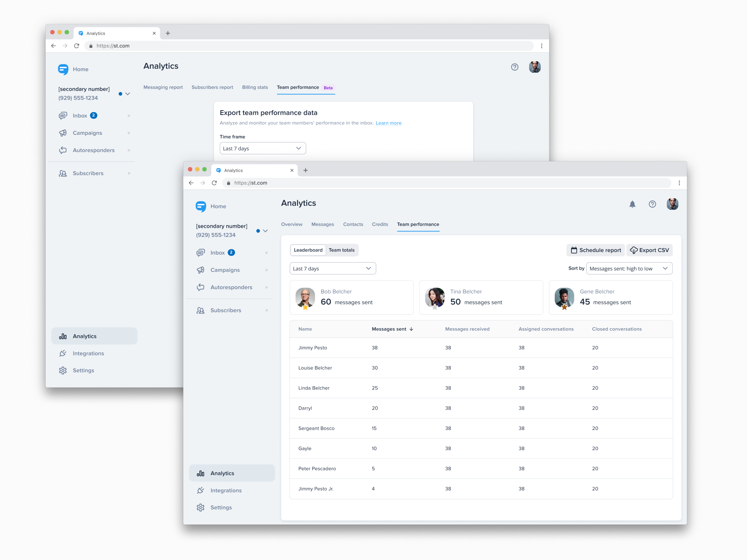Screen dimensions: 747x560
Task: Select the Sergeant Bosco row
Action: (481, 429)
